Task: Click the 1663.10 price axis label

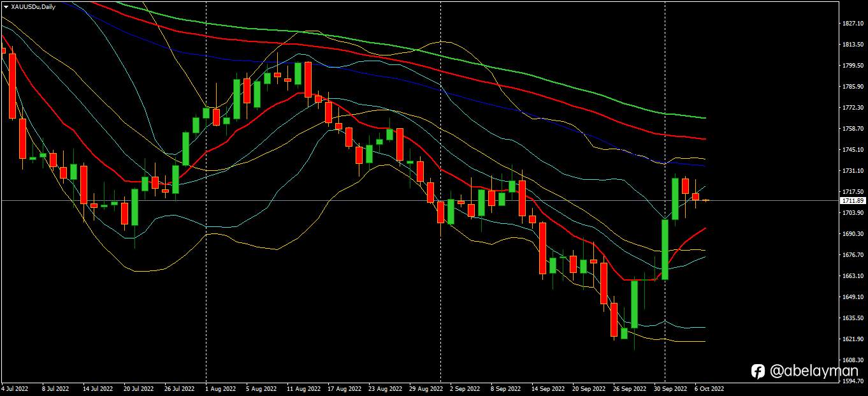Action: coord(852,275)
